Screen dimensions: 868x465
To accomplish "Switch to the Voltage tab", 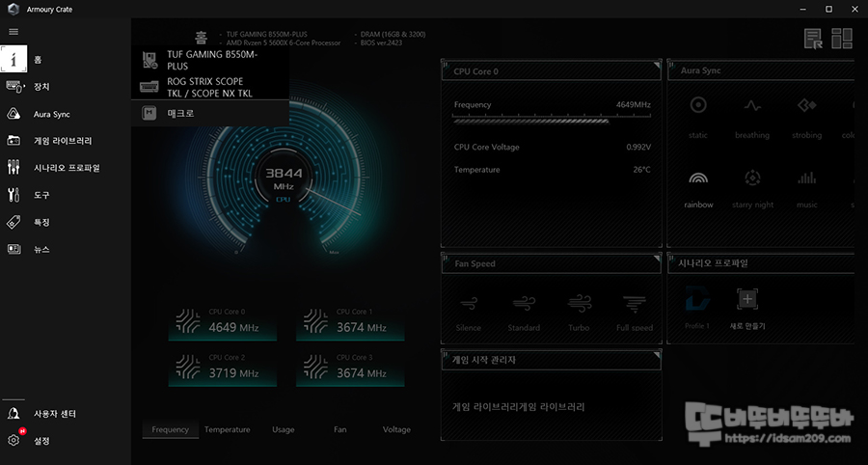I will 396,429.
